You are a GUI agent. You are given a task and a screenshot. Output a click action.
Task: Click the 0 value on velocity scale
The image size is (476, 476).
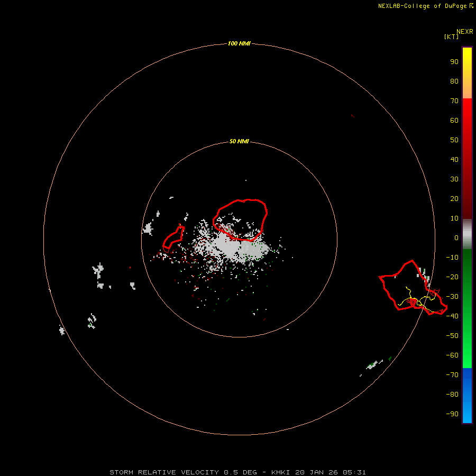(x=456, y=237)
